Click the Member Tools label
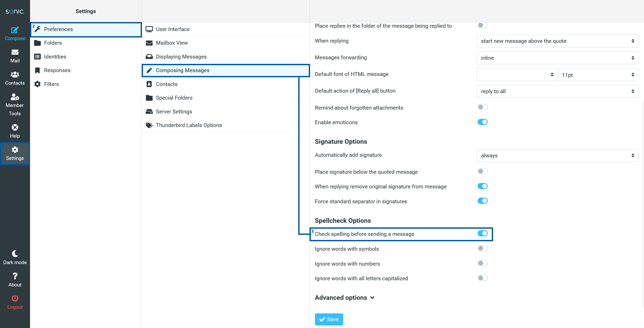The image size is (644, 328). pyautogui.click(x=15, y=110)
